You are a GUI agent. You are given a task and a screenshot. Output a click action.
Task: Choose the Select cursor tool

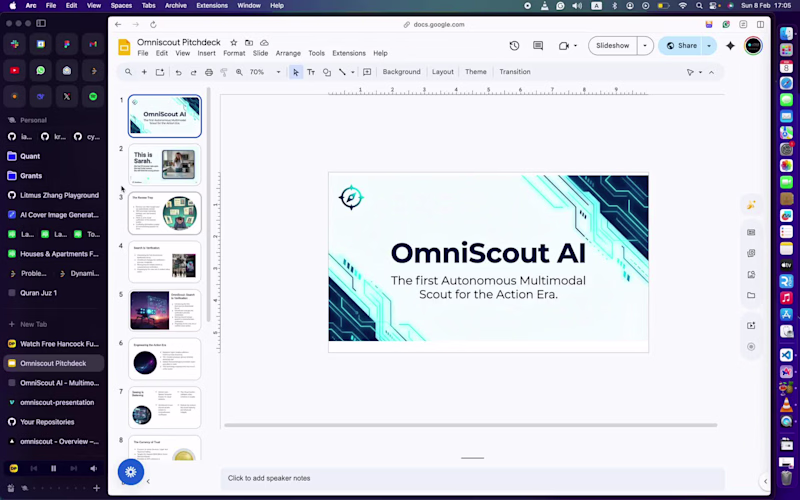click(296, 72)
